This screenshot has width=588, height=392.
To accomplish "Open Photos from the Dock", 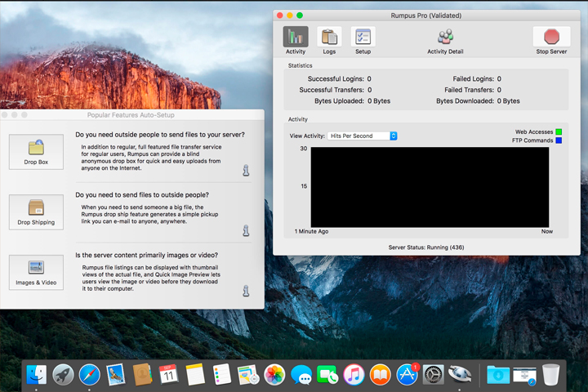I will click(274, 374).
